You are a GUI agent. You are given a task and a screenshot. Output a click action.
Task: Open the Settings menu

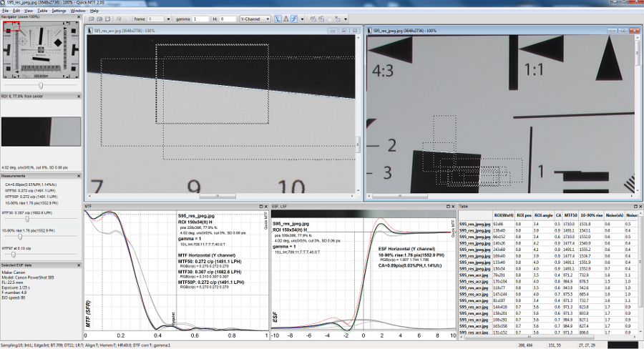(59, 11)
